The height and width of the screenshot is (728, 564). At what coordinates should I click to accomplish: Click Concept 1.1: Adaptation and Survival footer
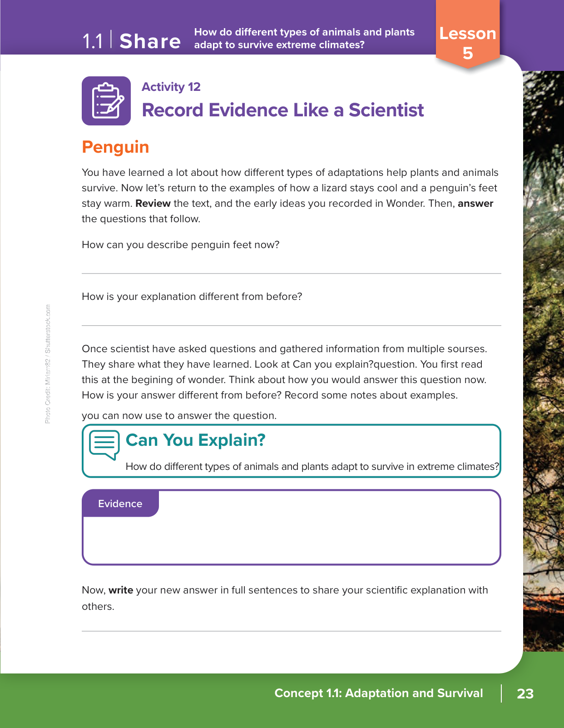[x=379, y=693]
